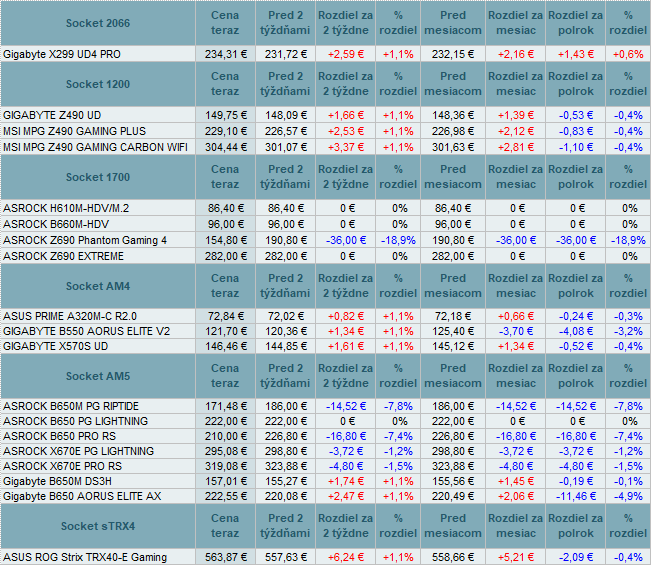Click MSI MPG Z490 GAMING PLUS name

click(x=75, y=132)
